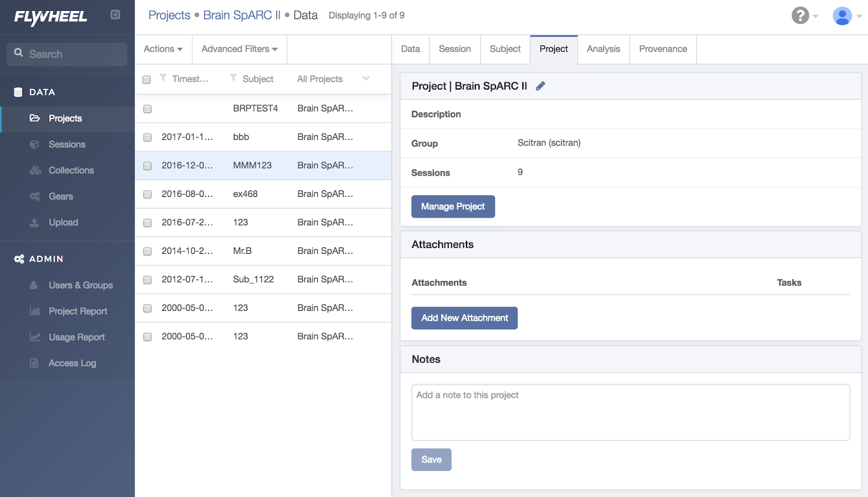This screenshot has width=868, height=497.
Task: Open the user avatar menu
Action: (842, 16)
